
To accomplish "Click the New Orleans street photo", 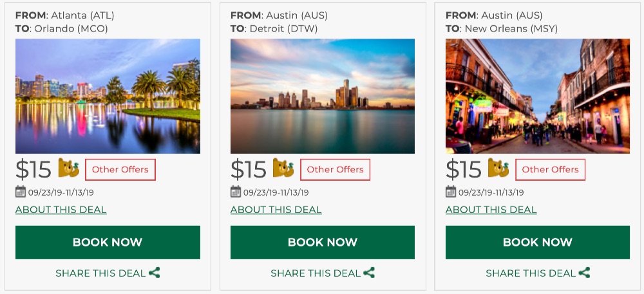I will [538, 96].
